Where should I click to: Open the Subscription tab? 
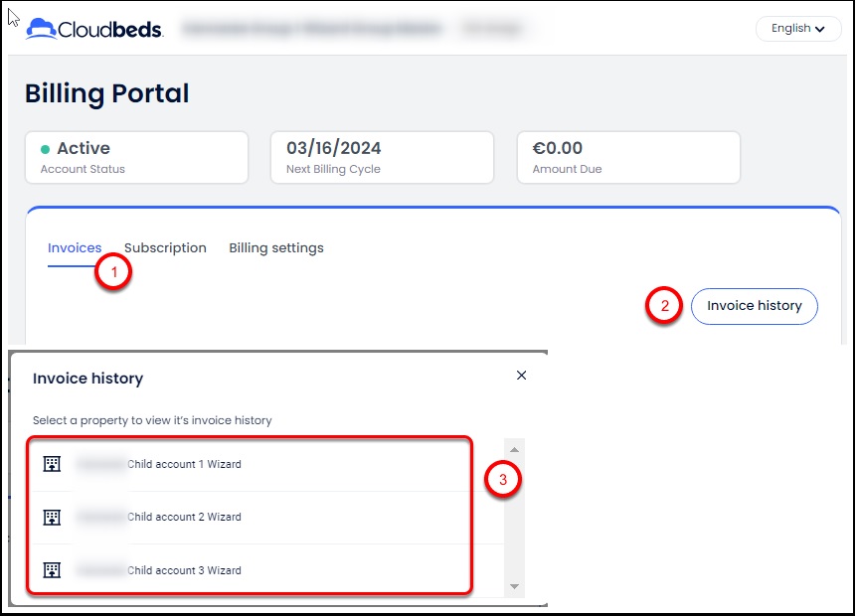pos(165,248)
